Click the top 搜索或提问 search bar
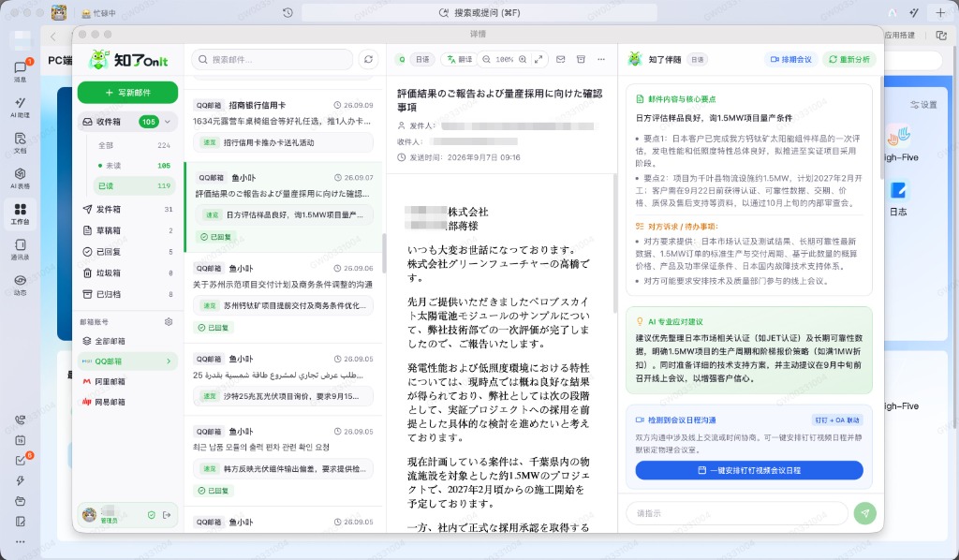This screenshot has height=560, width=959. [479, 12]
